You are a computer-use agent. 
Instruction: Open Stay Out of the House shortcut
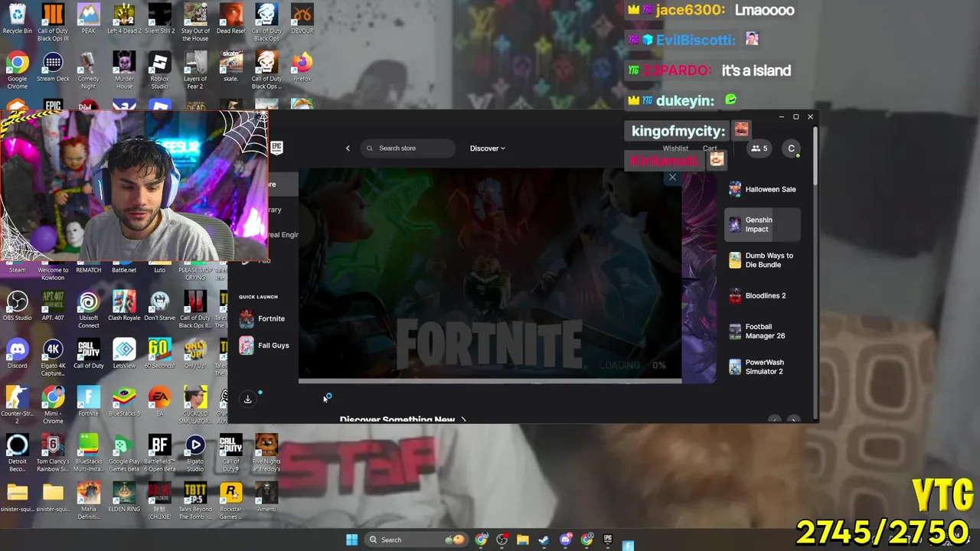[x=195, y=23]
